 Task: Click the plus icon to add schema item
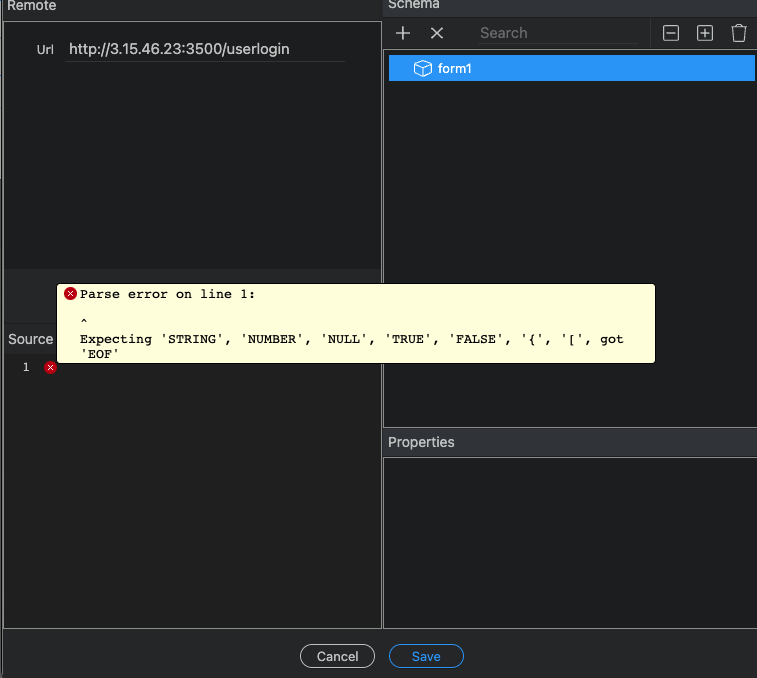click(403, 33)
